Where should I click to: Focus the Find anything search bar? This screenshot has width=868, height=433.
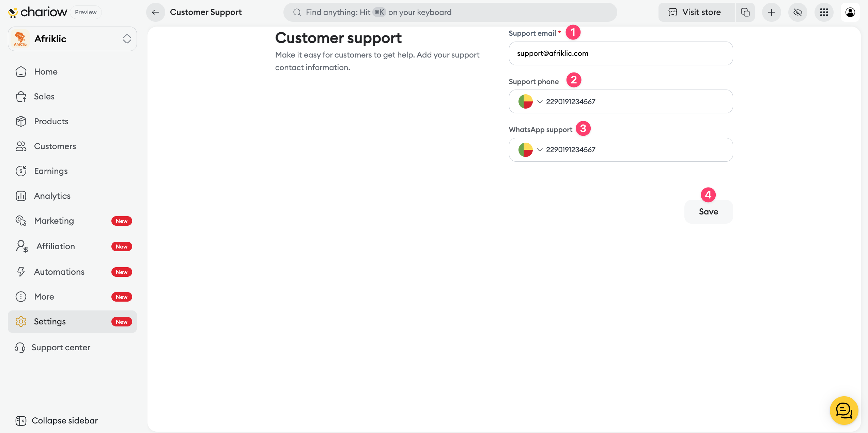pos(450,12)
